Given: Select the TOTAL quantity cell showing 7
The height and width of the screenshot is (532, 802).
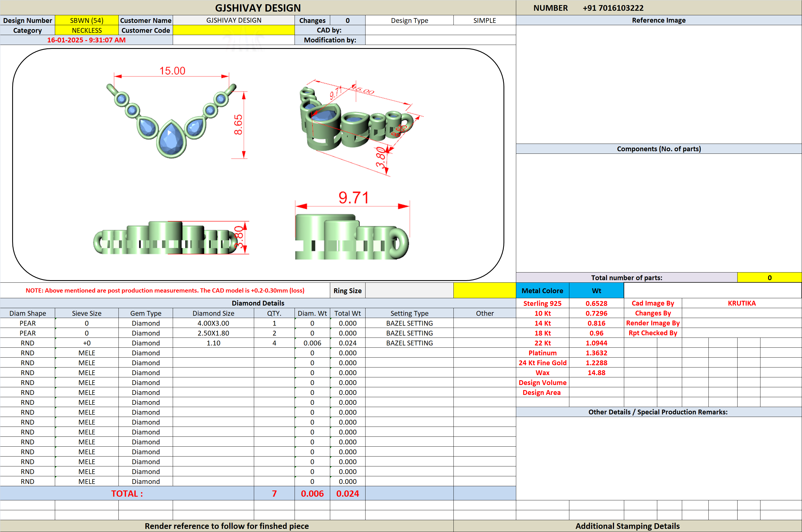Looking at the screenshot, I should point(274,493).
